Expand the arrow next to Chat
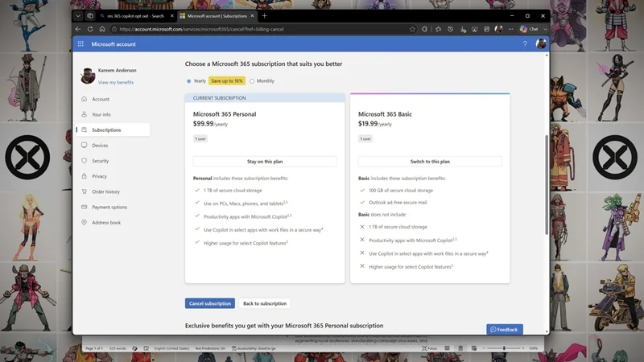This screenshot has height=362, width=644. coord(545,29)
